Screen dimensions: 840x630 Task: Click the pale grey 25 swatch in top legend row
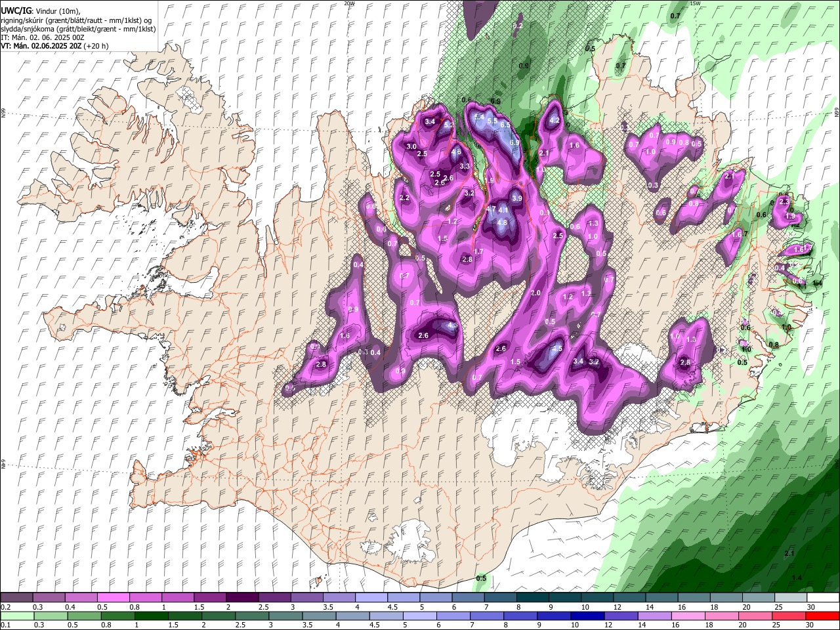[x=790, y=598]
